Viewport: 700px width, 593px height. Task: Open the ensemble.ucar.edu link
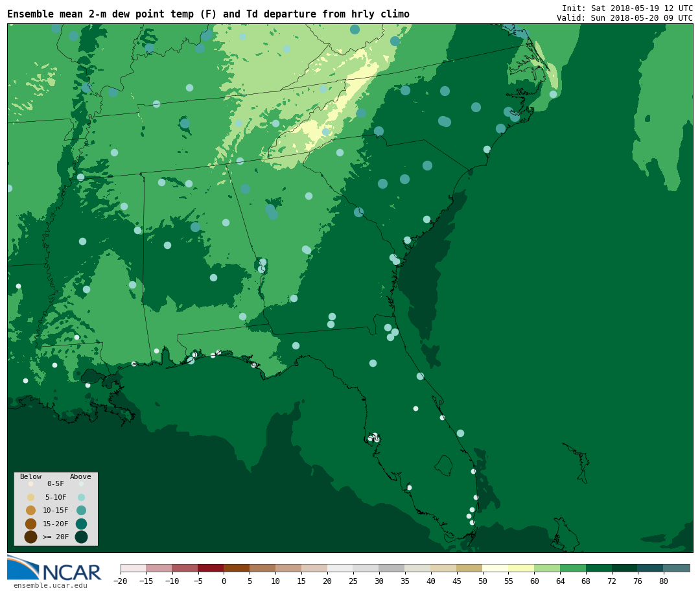point(51,585)
